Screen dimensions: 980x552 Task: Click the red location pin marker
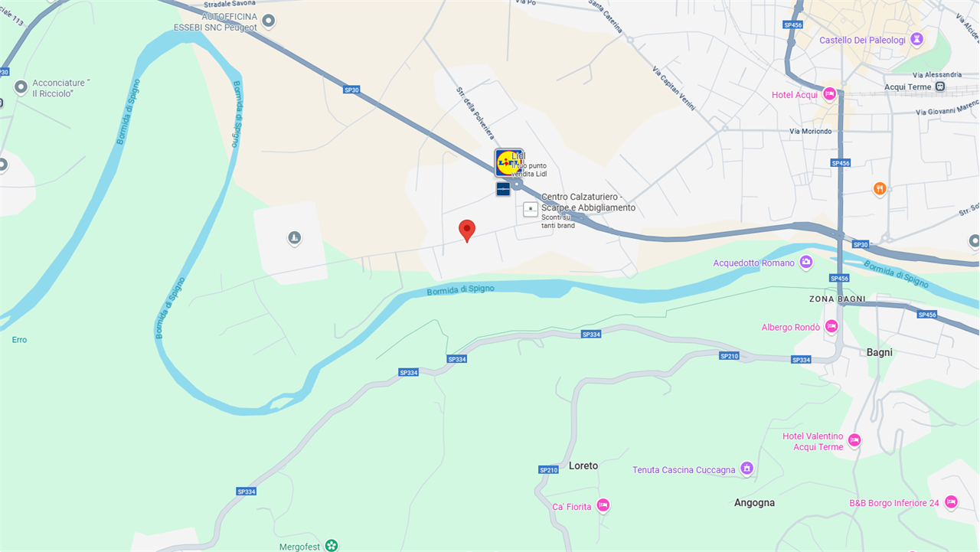click(x=467, y=230)
